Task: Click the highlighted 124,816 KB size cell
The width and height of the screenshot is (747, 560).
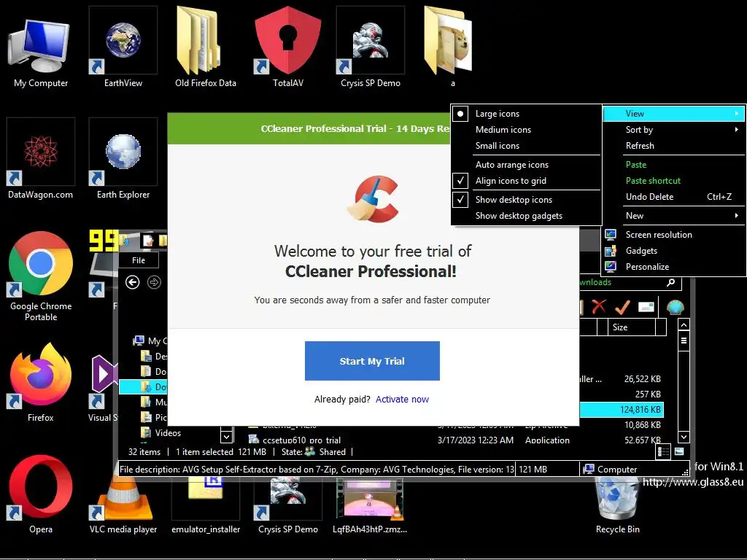Action: (x=640, y=410)
